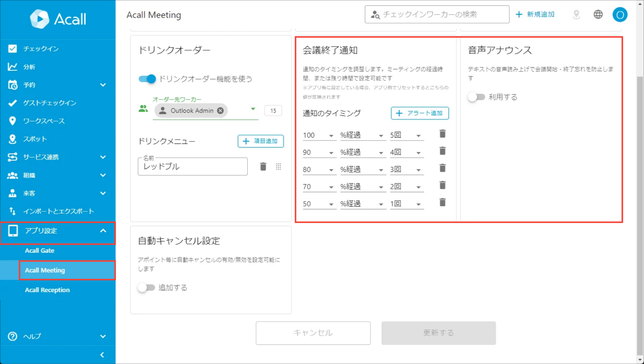Toggle ドリンクオーダー機能を使う switch

point(147,79)
